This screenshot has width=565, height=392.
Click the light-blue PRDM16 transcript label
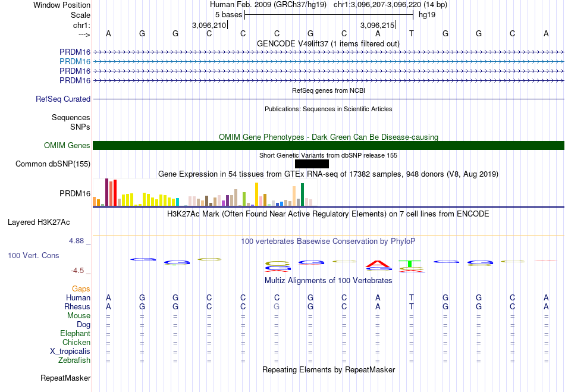click(75, 62)
